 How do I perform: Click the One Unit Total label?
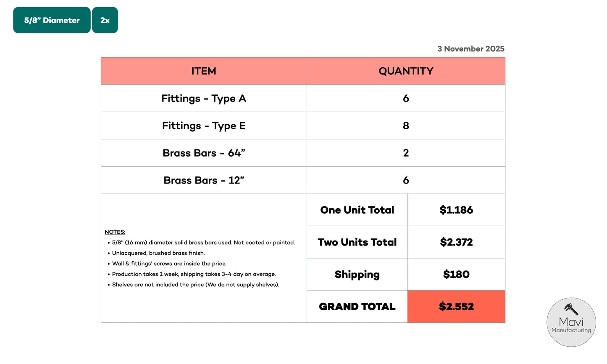coord(357,210)
